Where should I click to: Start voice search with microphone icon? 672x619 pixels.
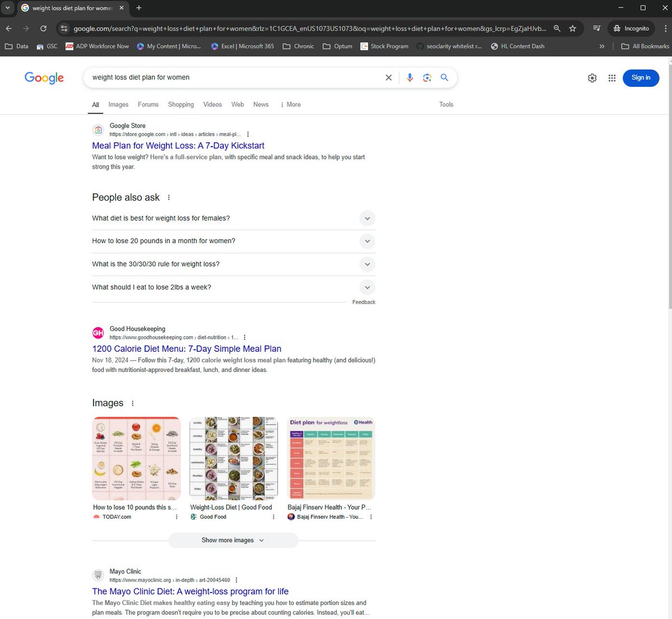tap(410, 78)
